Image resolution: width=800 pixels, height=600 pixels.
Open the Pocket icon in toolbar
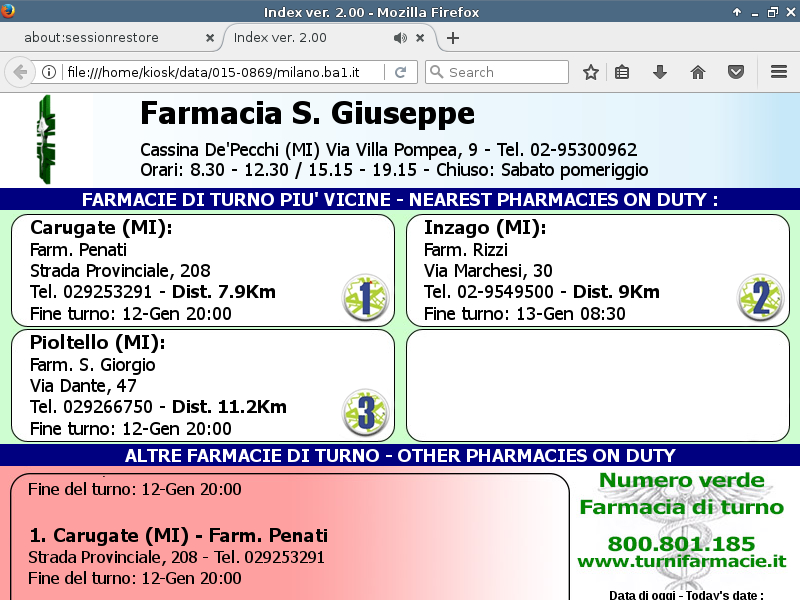(735, 72)
